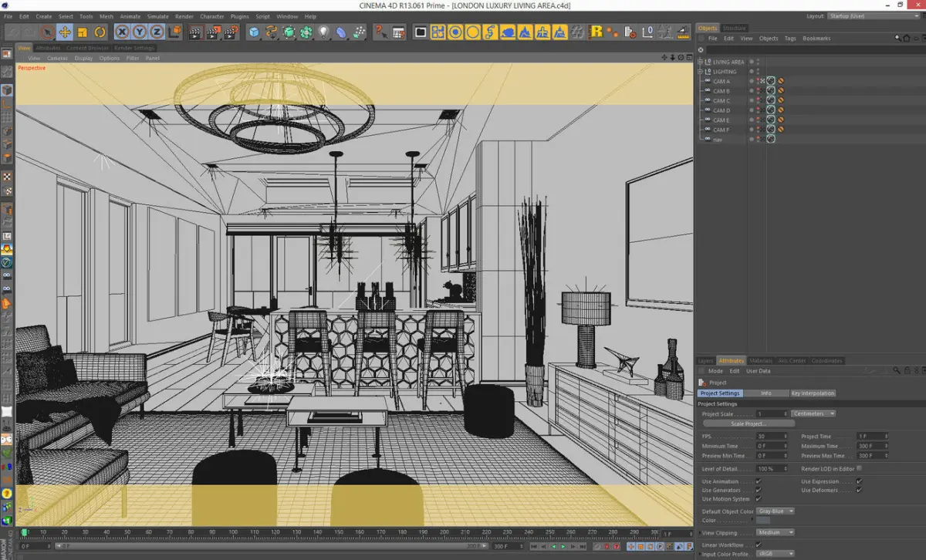Select the Move tool in top toolbar
Image resolution: width=926 pixels, height=560 pixels.
65,32
